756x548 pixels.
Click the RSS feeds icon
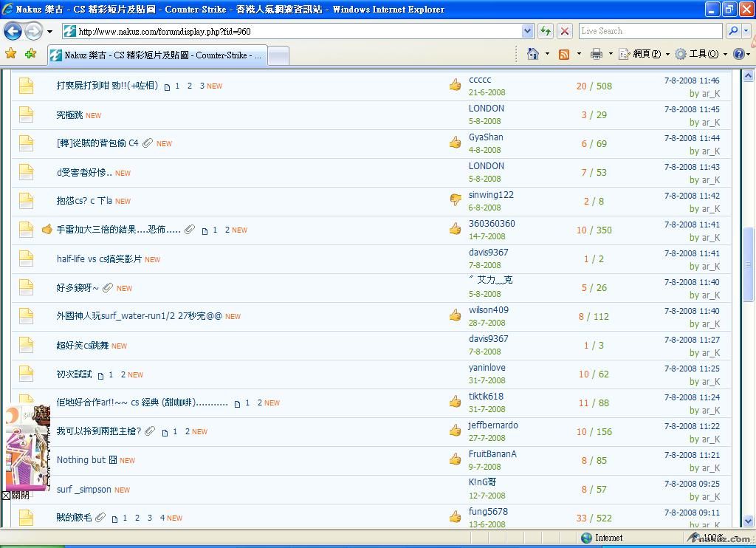[x=565, y=54]
